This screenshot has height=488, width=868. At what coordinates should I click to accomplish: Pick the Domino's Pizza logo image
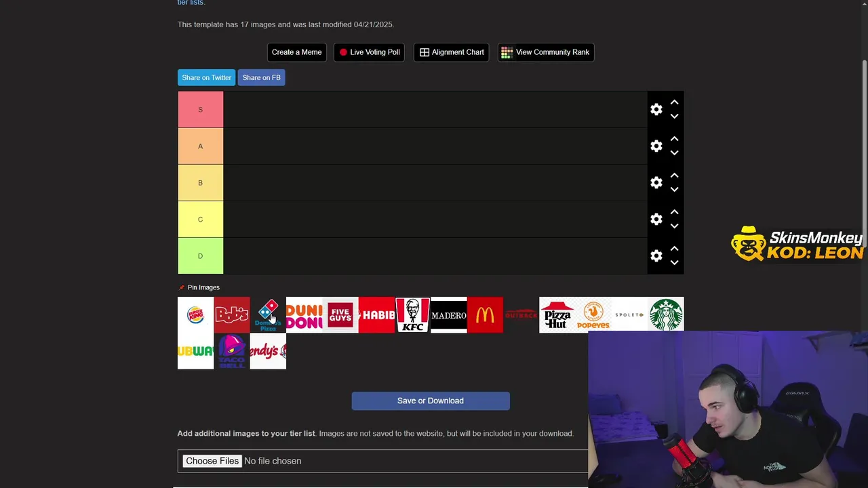tap(268, 315)
